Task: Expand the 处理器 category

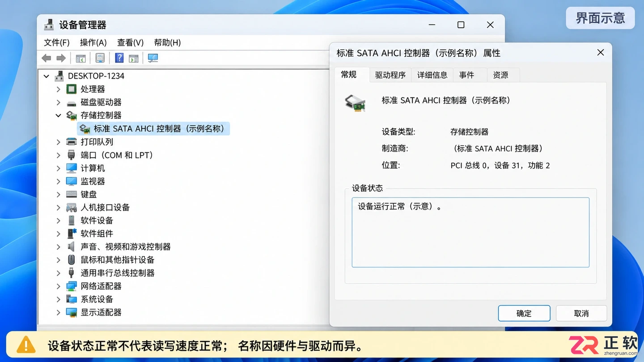Action: click(58, 89)
